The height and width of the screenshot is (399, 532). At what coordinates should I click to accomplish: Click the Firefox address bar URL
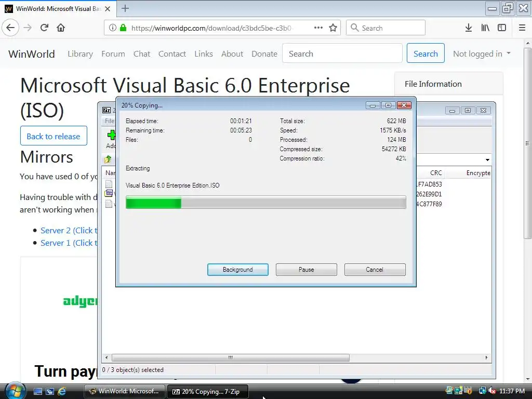click(211, 28)
